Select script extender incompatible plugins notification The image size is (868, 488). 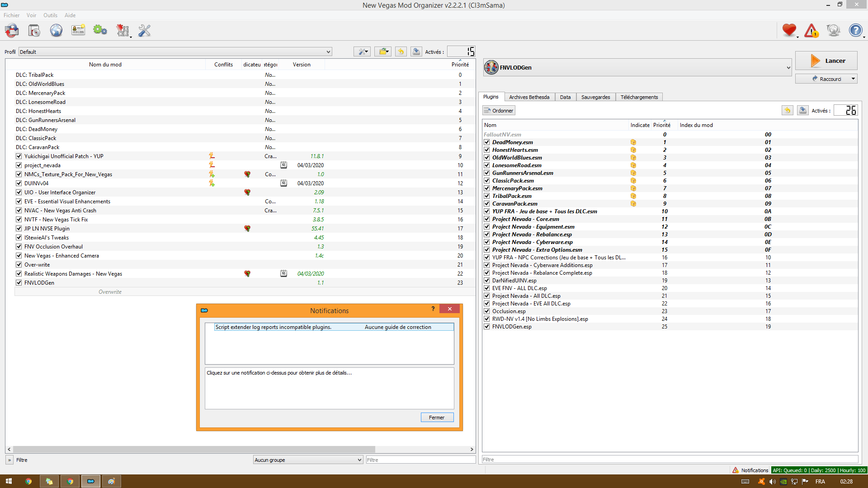(x=334, y=327)
